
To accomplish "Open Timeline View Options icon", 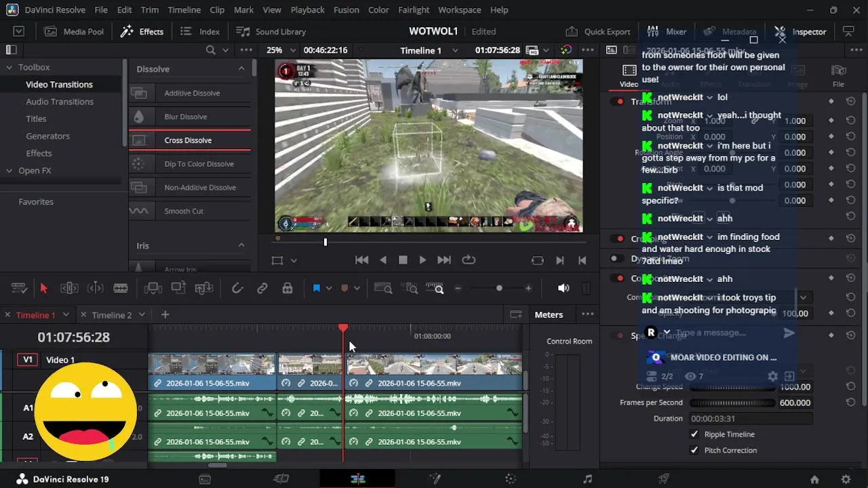I will (19, 288).
